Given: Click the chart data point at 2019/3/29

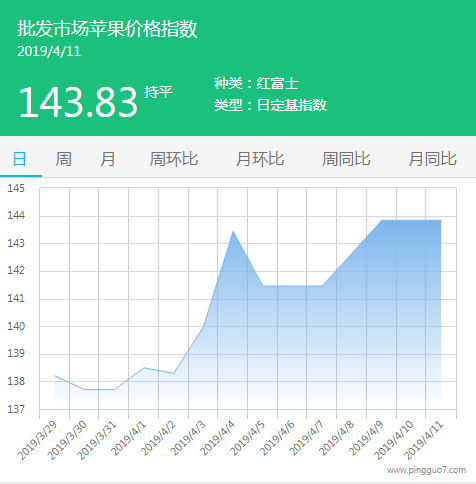Looking at the screenshot, I should [55, 376].
